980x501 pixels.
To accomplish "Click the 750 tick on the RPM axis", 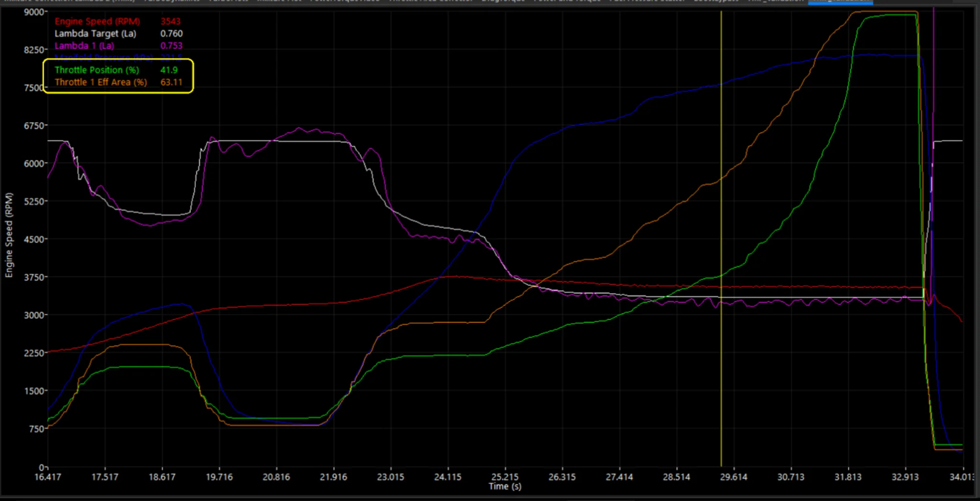I will pyautogui.click(x=36, y=429).
